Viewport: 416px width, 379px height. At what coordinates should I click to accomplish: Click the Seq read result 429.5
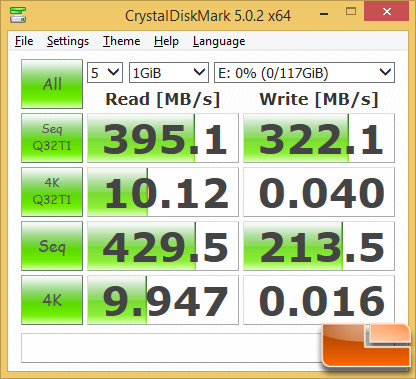click(x=163, y=246)
